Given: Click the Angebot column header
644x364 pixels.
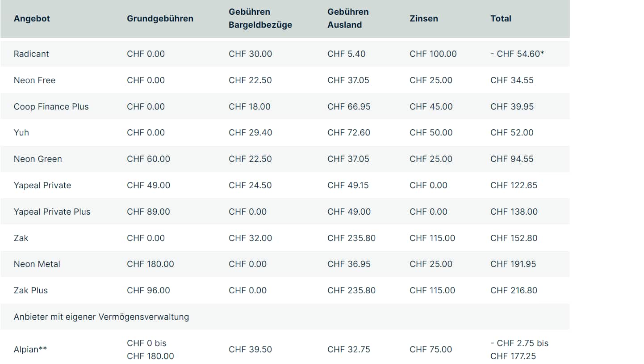Looking at the screenshot, I should click(32, 18).
